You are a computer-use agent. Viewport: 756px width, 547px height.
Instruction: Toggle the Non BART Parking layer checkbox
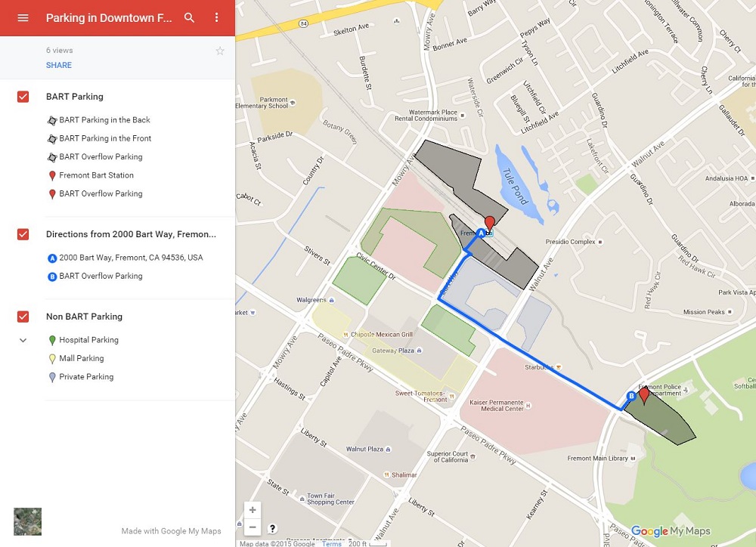23,317
